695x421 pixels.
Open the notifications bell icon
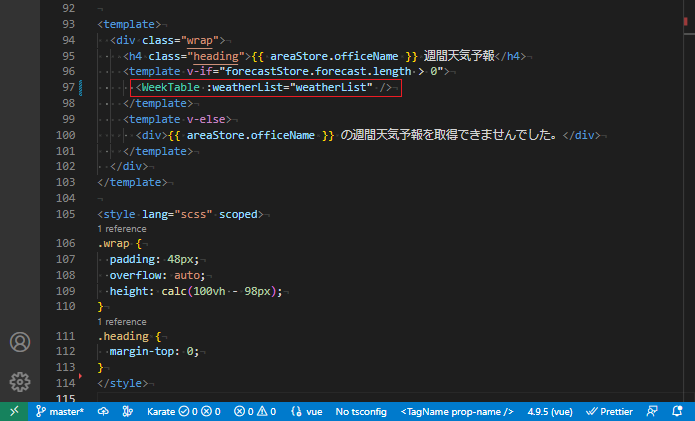tap(677, 411)
